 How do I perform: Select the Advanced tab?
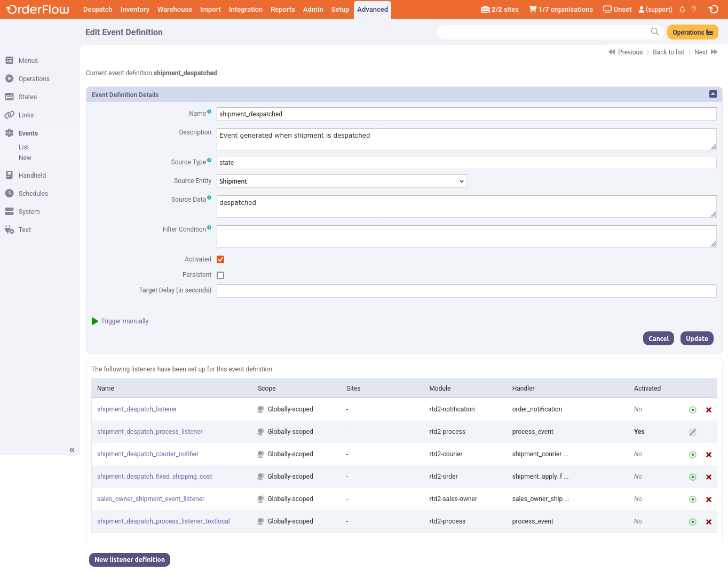[372, 9]
